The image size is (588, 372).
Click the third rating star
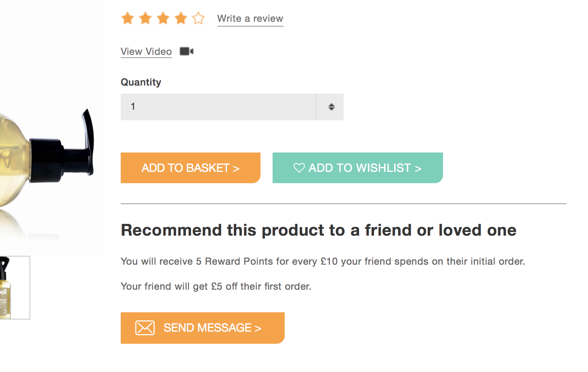[163, 18]
